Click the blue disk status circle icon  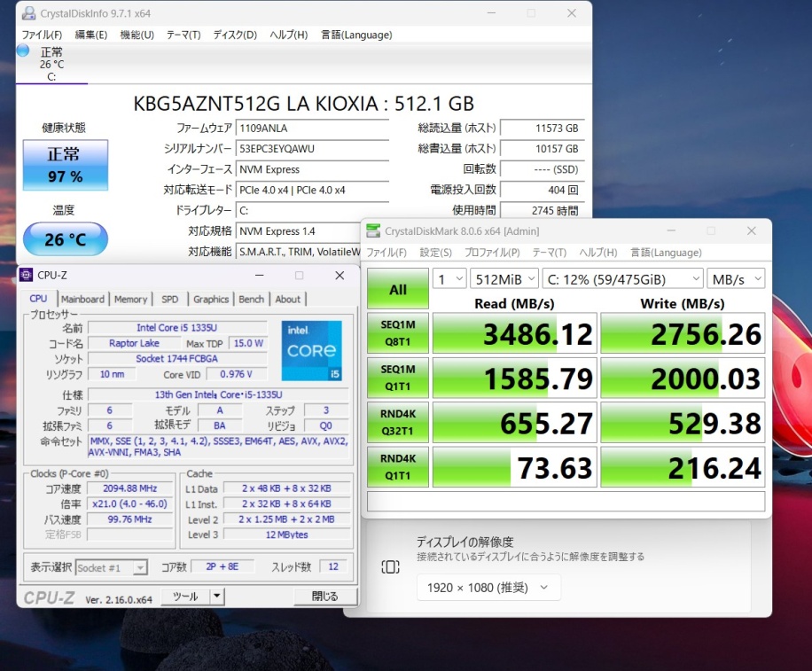click(x=23, y=51)
